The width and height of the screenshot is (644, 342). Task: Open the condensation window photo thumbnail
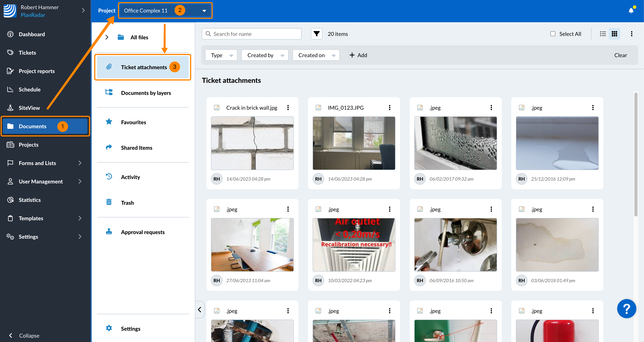tap(455, 143)
